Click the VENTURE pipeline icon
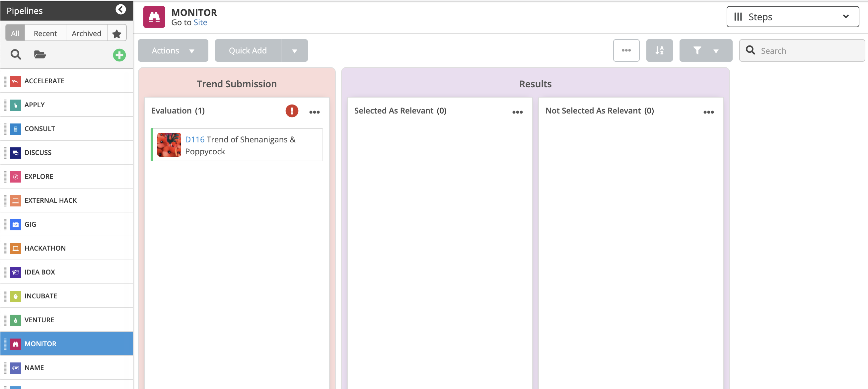Viewport: 868px width, 389px height. (x=16, y=321)
